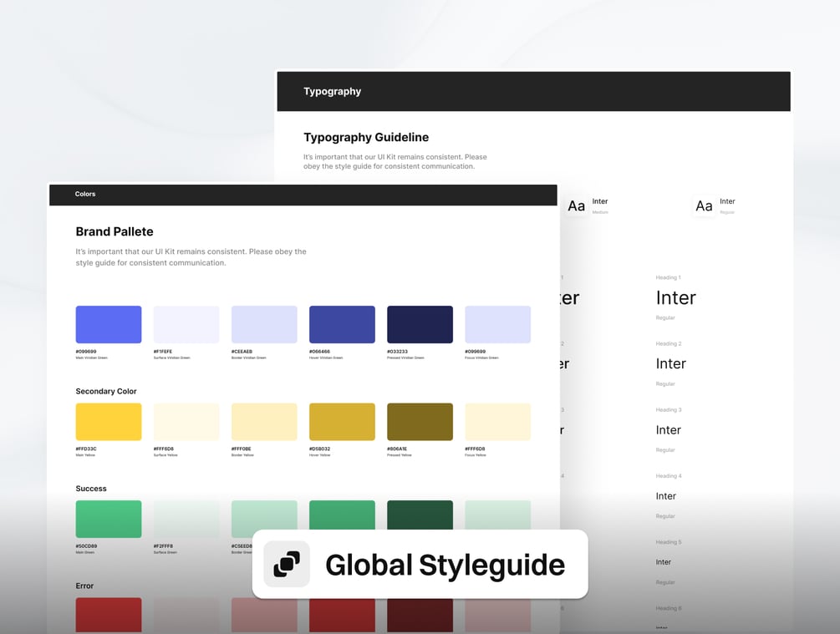The image size is (840, 634).
Task: Click the #D5B032 hex code text
Action: point(320,449)
